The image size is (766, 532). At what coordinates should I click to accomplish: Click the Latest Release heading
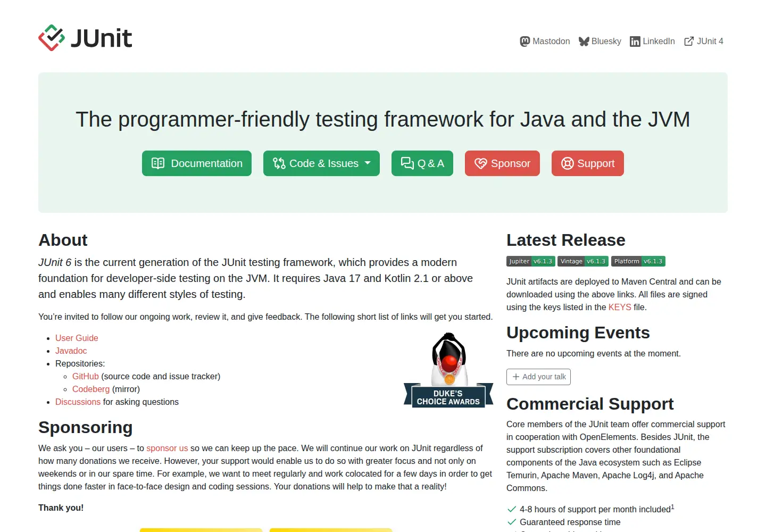click(x=566, y=240)
